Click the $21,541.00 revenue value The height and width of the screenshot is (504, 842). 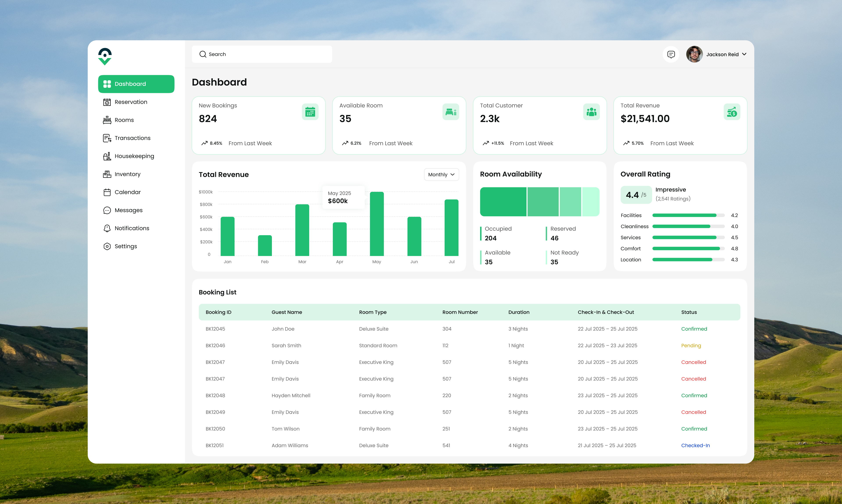click(645, 119)
